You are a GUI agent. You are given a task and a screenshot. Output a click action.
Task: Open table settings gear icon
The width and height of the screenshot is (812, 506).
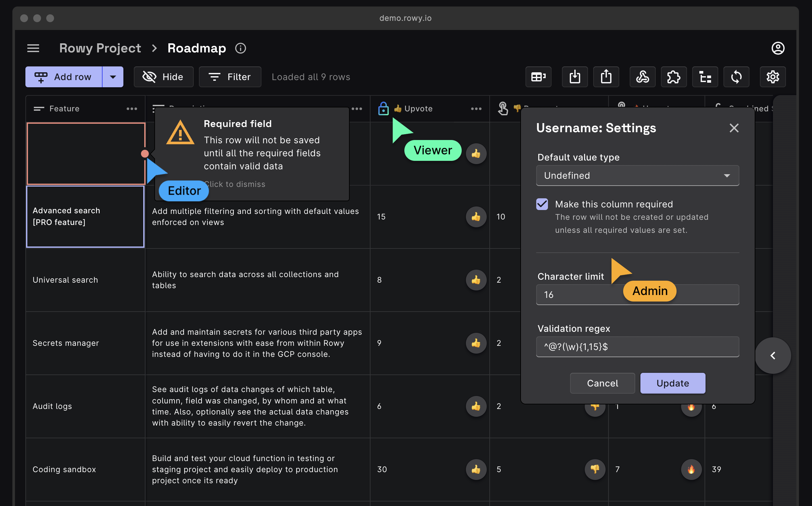pos(773,77)
